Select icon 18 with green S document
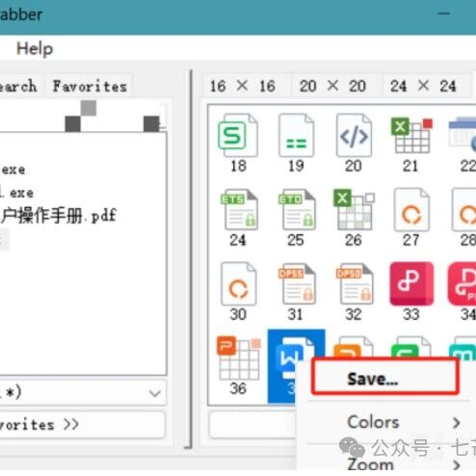The image size is (476, 476). pos(238,136)
